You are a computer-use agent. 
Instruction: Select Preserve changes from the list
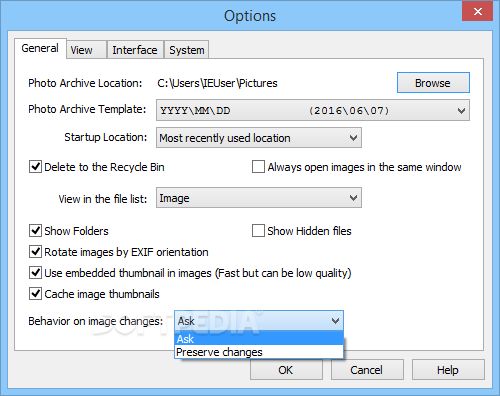259,352
